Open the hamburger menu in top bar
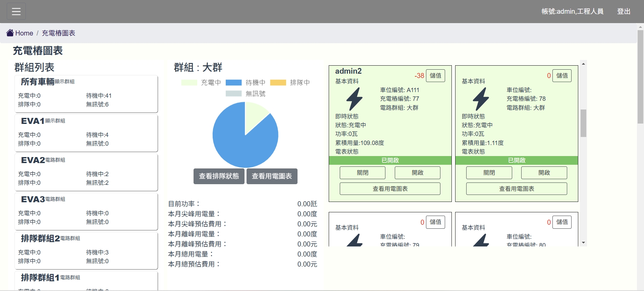The width and height of the screenshot is (644, 291). pos(16,11)
